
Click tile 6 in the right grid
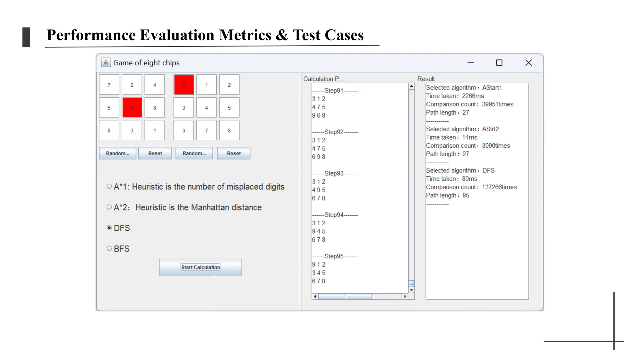[x=184, y=130]
